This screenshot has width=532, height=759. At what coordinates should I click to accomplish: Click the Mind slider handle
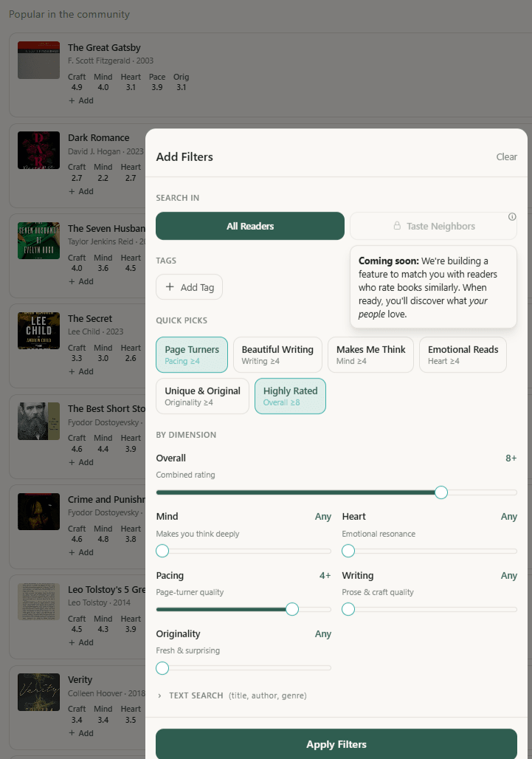pyautogui.click(x=162, y=551)
